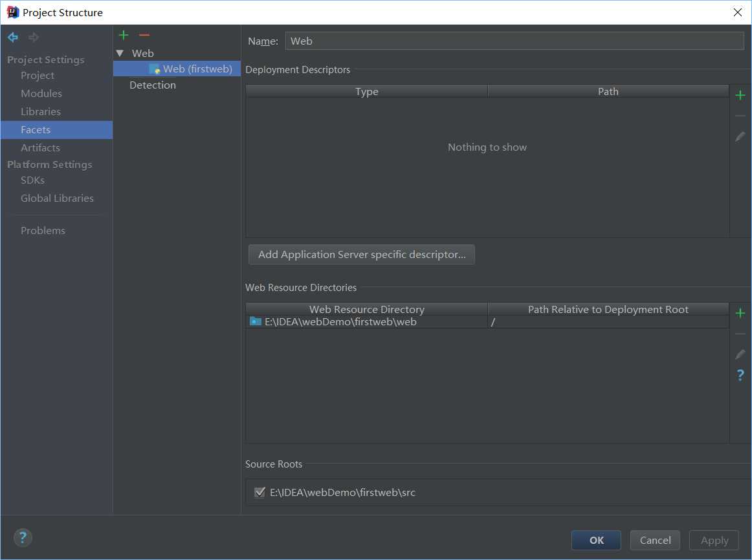Select the Facets settings page
The height and width of the screenshot is (560, 752).
point(56,130)
